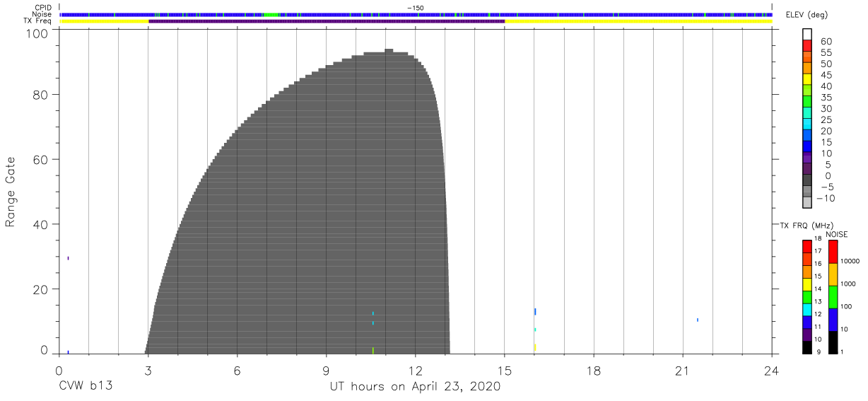Click the white ELEV swatch above 60
The width and height of the screenshot is (868, 401).
point(807,35)
